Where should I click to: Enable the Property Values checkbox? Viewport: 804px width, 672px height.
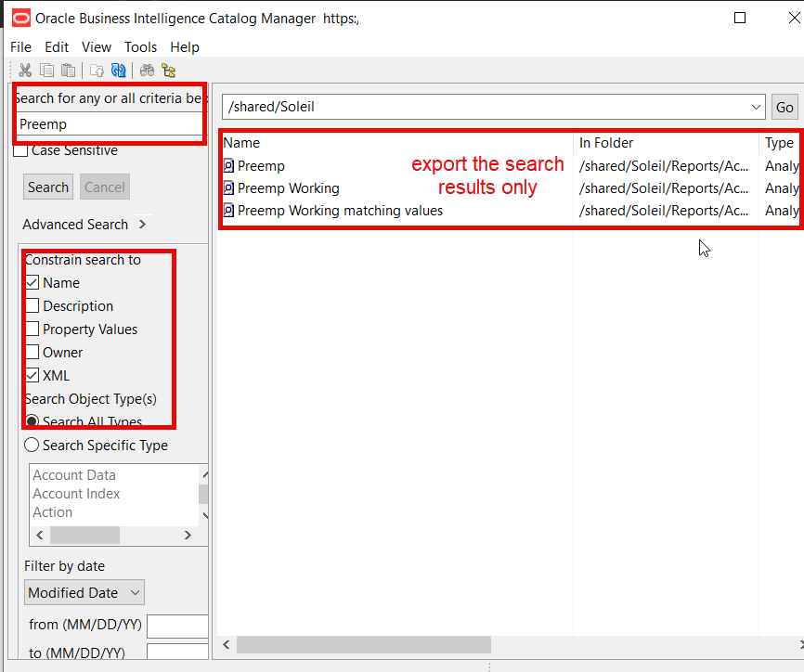point(32,329)
